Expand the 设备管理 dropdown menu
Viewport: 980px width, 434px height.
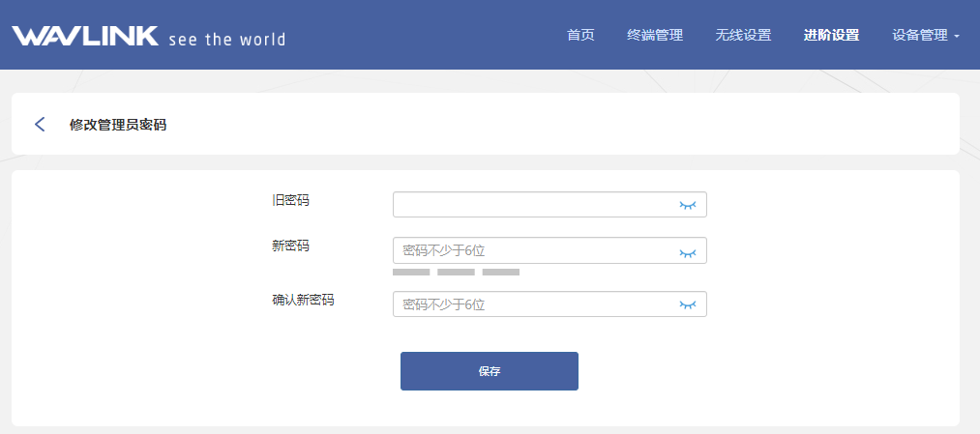(x=925, y=36)
